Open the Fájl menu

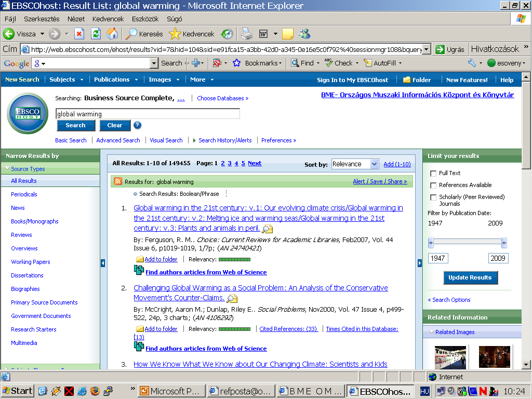(x=10, y=19)
